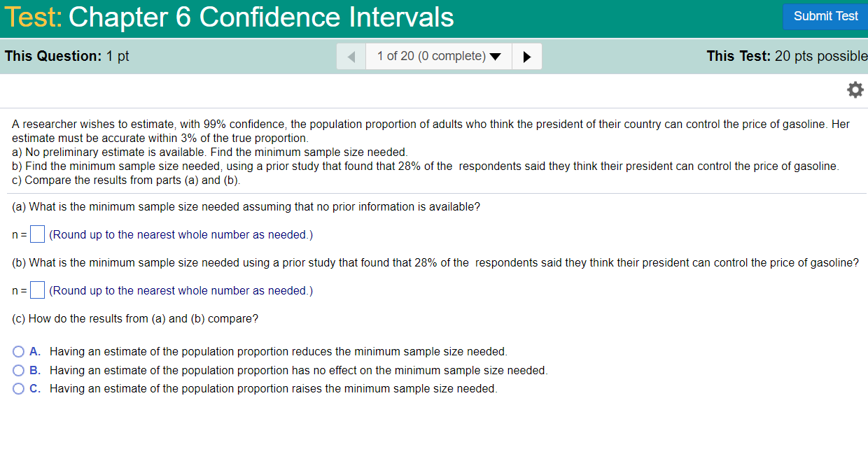Click the '(c) How do the results' question text
Screen dimensions: 868x454
coord(135,318)
